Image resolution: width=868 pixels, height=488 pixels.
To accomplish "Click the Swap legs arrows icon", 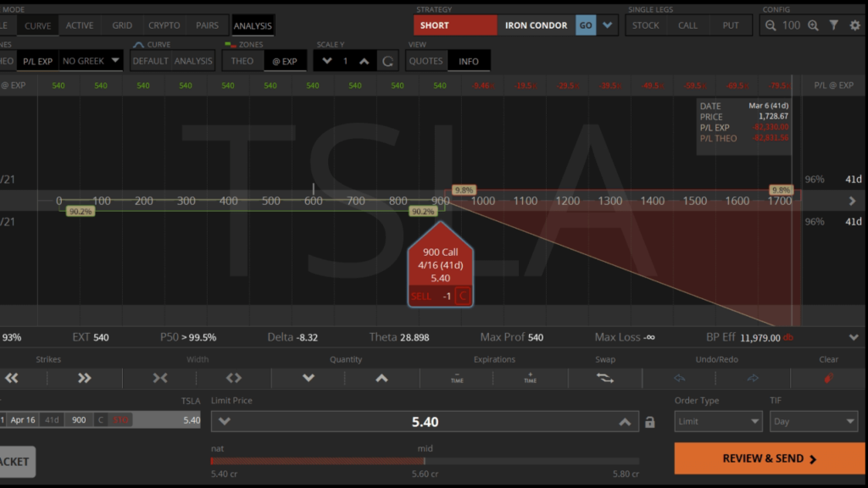I will click(x=605, y=379).
